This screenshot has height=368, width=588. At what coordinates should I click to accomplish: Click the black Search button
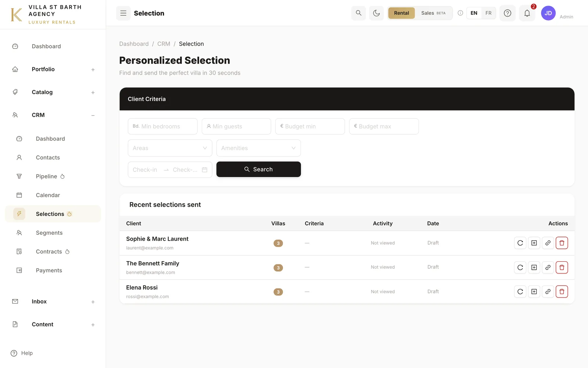coord(258,169)
